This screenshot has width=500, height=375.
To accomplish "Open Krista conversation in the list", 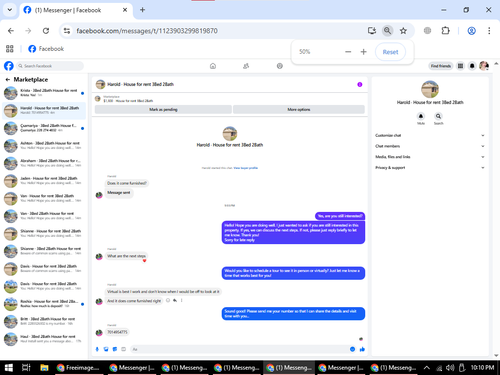I will click(x=44, y=93).
